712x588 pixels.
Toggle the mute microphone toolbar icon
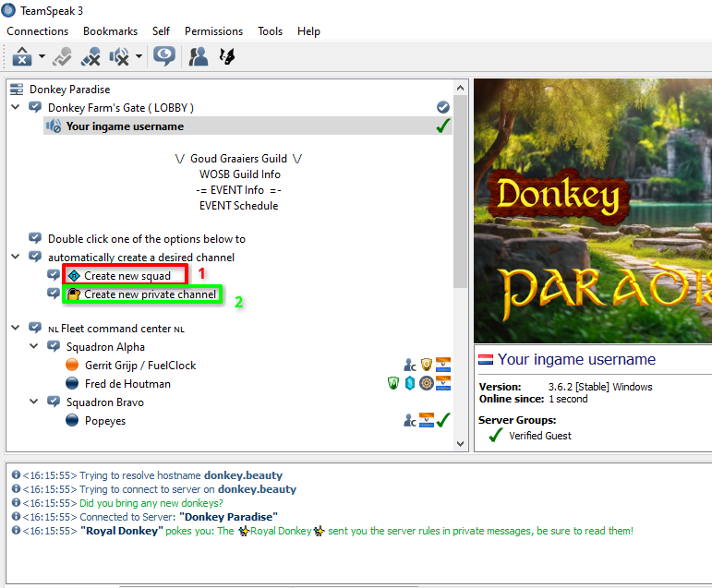click(x=91, y=56)
